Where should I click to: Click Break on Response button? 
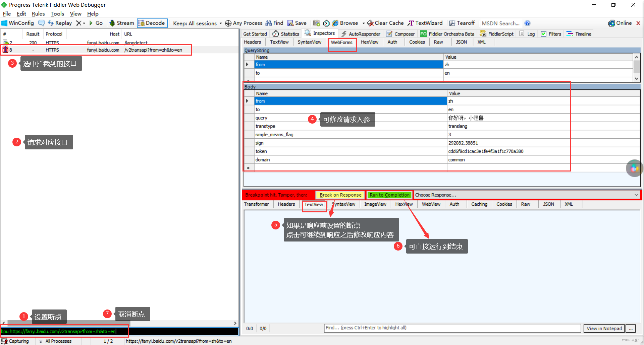pos(340,195)
